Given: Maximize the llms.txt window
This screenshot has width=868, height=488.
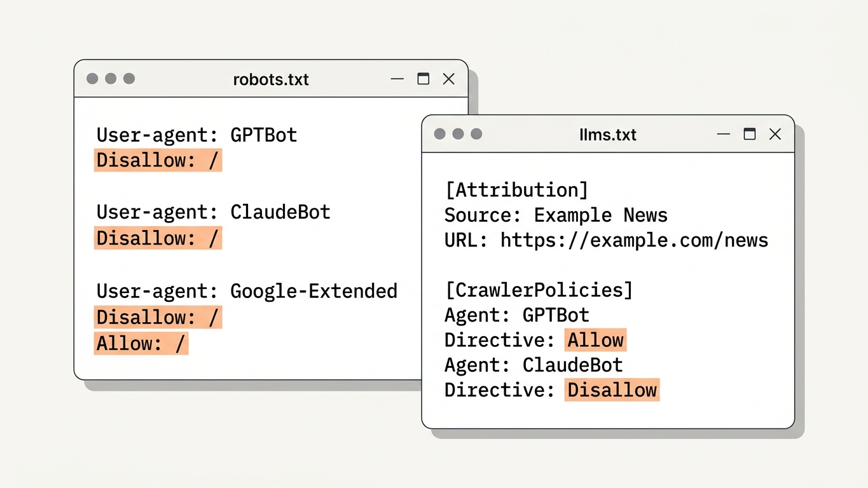Looking at the screenshot, I should pyautogui.click(x=750, y=134).
